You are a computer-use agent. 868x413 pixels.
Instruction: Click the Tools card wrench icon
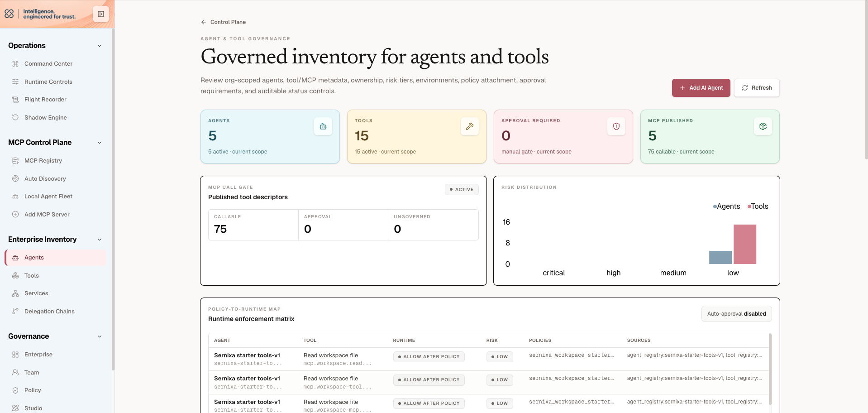pyautogui.click(x=470, y=126)
